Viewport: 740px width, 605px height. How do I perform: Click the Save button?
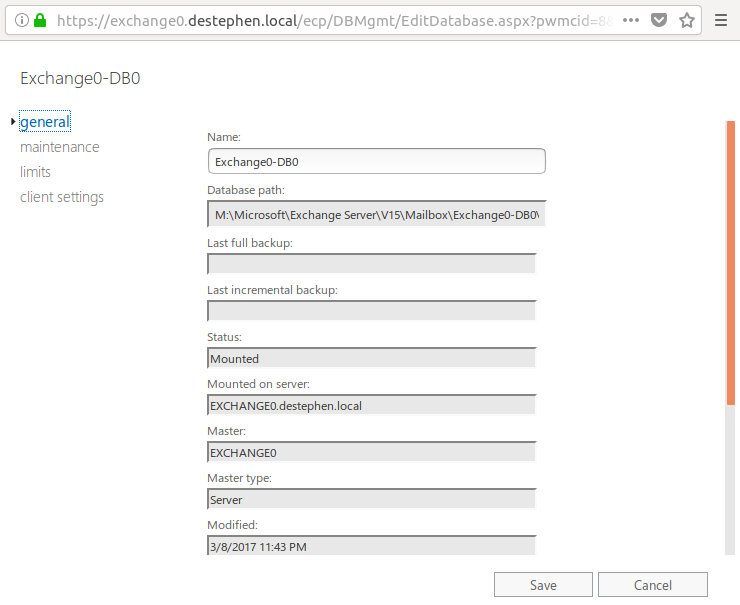tap(543, 585)
